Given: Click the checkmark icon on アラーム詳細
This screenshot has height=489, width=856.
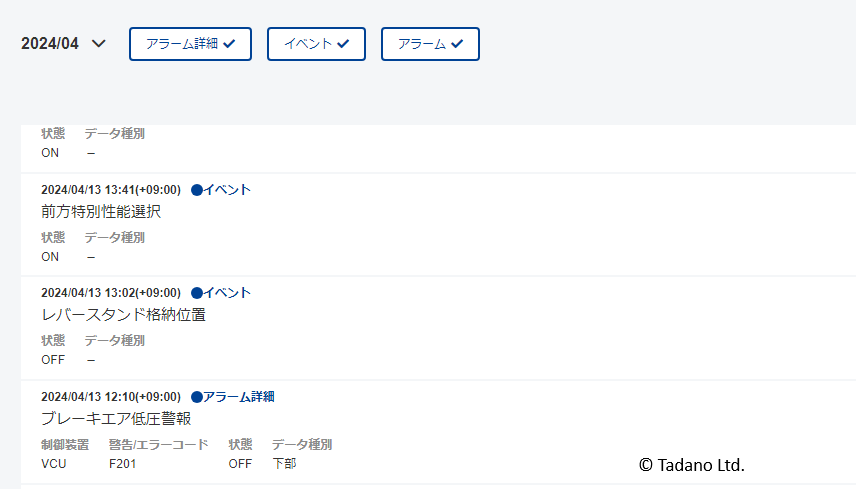Looking at the screenshot, I should tap(229, 44).
